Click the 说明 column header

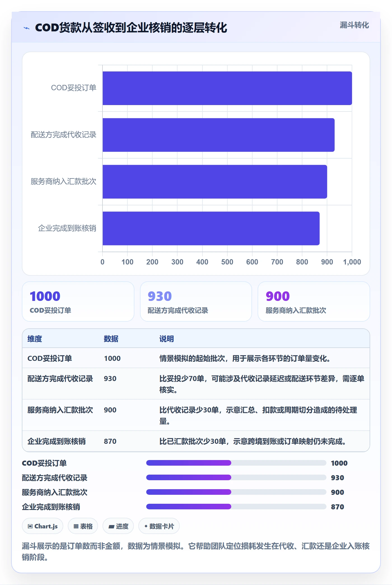pyautogui.click(x=167, y=339)
